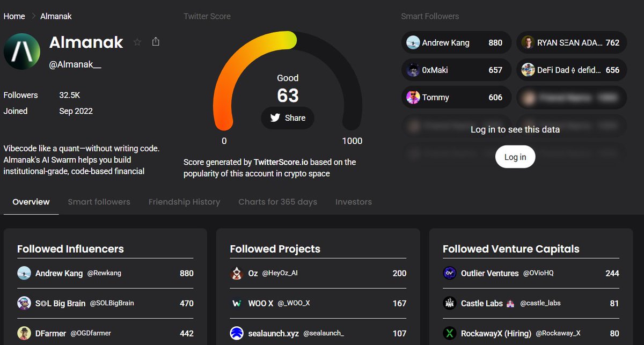Click DeFi Dad avatar icon
Screen dimensions: 644x345
[528, 70]
